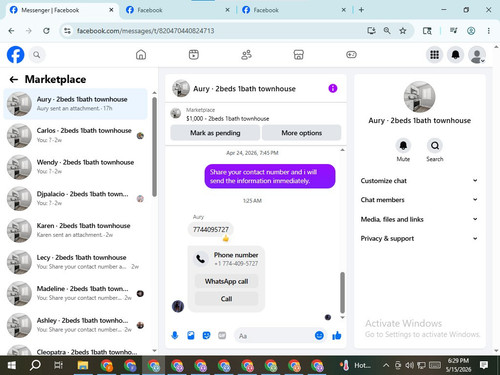Switch to the Messenger | Facebook tab
The height and width of the screenshot is (375, 500).
tap(62, 10)
